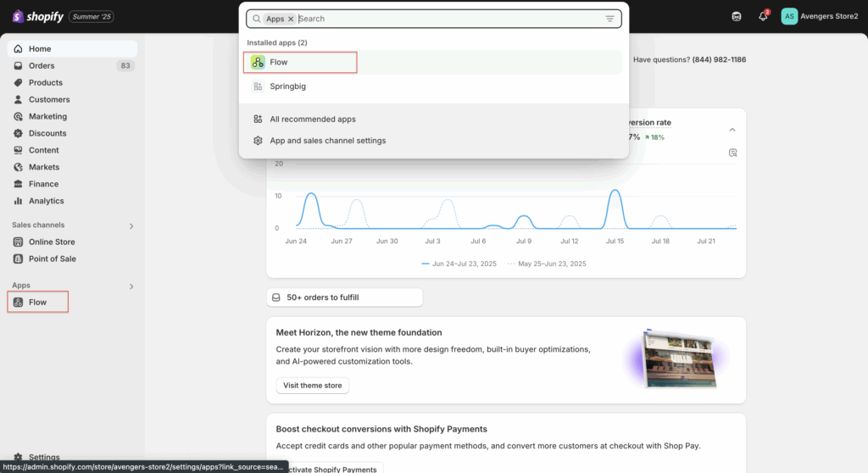Image resolution: width=868 pixels, height=473 pixels.
Task: Open Point of Sale channel
Action: coord(72,259)
